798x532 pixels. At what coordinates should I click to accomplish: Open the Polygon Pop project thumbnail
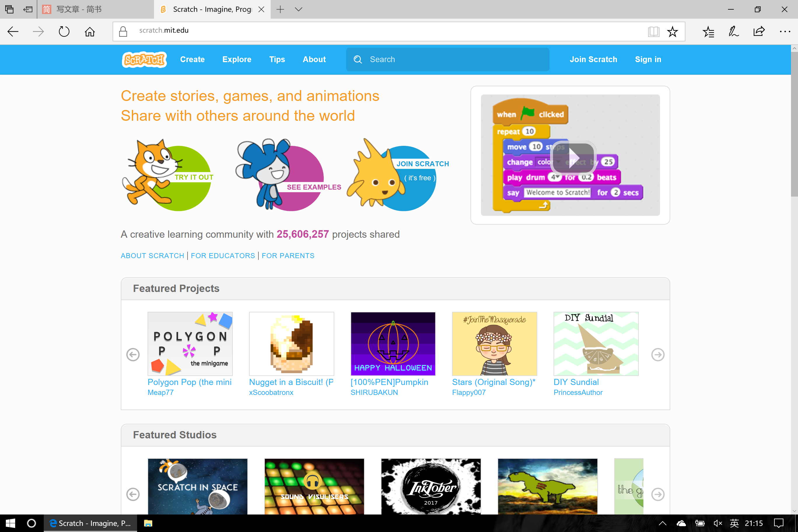[190, 344]
